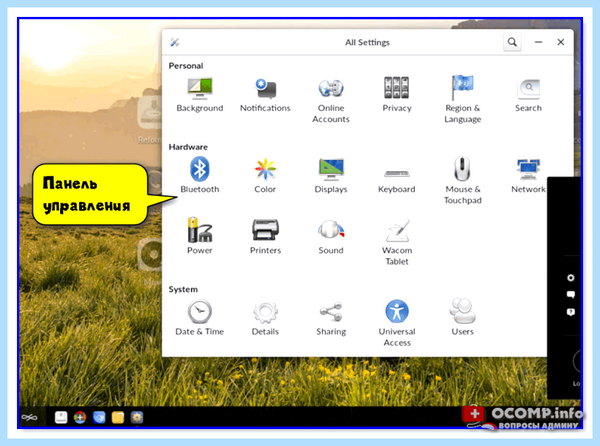Screen dimensions: 600x446
Task: Open the Background settings
Action: pyautogui.click(x=200, y=95)
